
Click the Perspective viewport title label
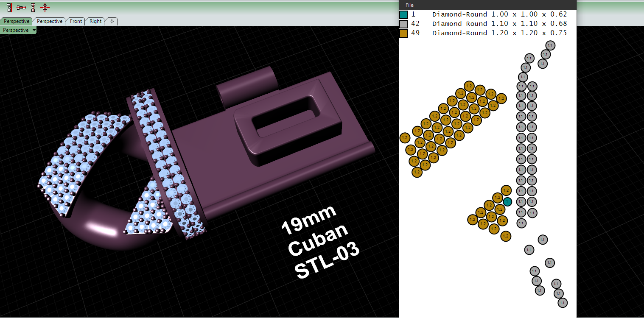click(x=16, y=30)
